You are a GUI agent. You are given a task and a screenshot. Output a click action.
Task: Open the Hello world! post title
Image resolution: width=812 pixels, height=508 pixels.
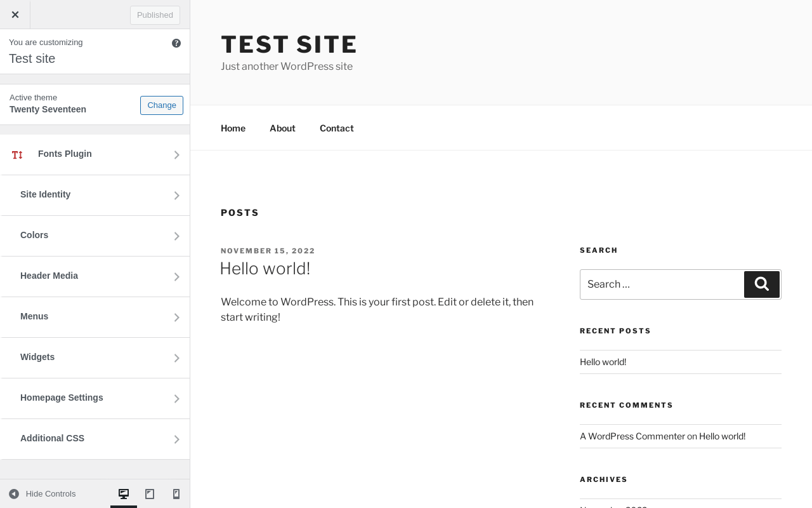[265, 269]
